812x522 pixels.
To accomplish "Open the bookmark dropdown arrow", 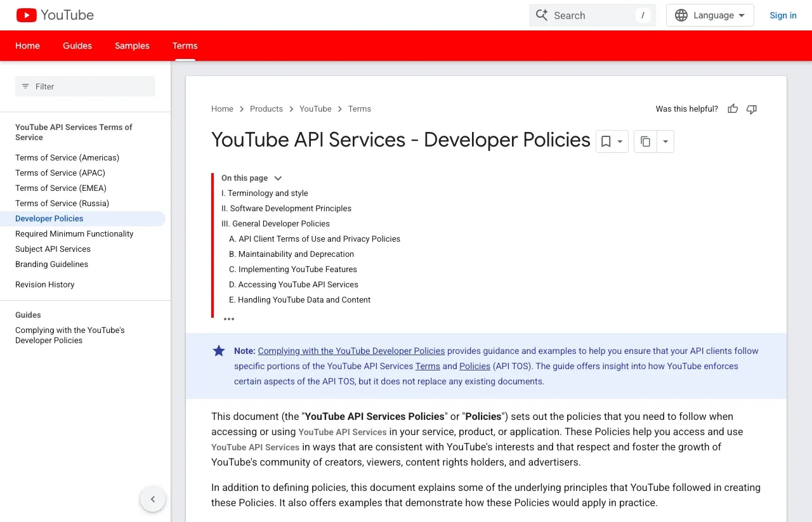I will [x=620, y=141].
